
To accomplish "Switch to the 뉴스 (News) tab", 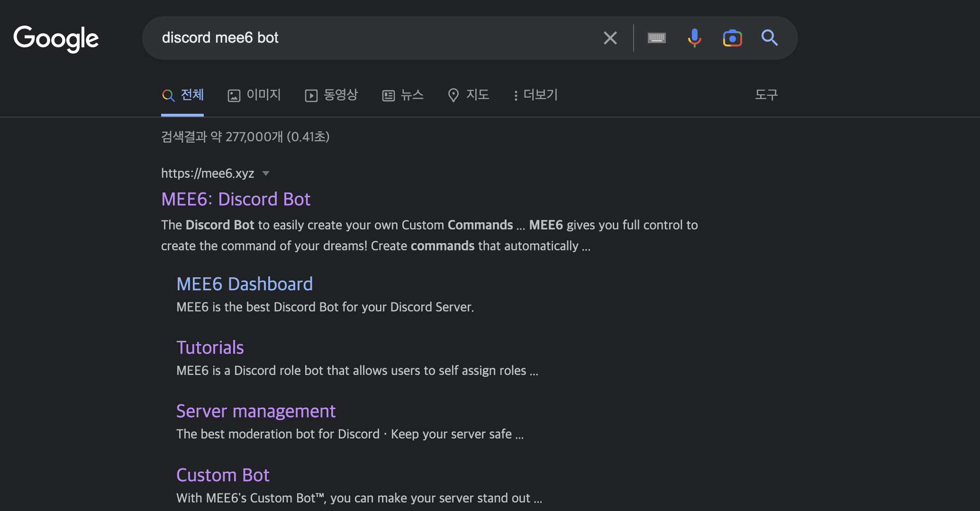I will [403, 95].
